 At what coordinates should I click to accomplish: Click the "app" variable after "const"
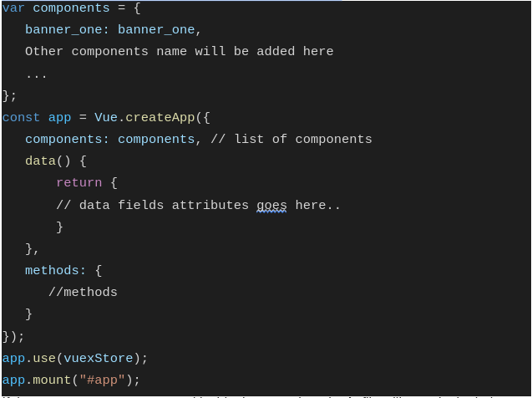(x=59, y=118)
